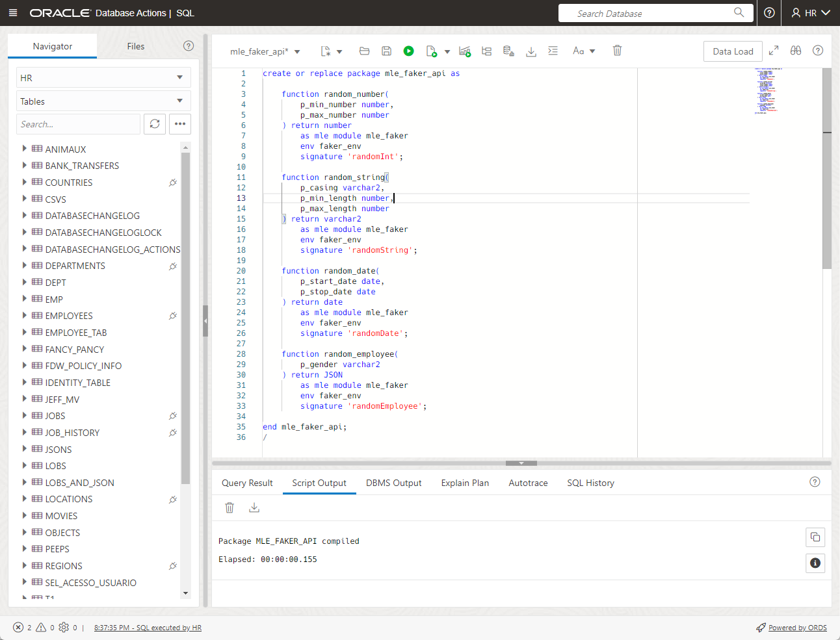Open the binoculars tour icon
This screenshot has width=840, height=640.
click(796, 51)
